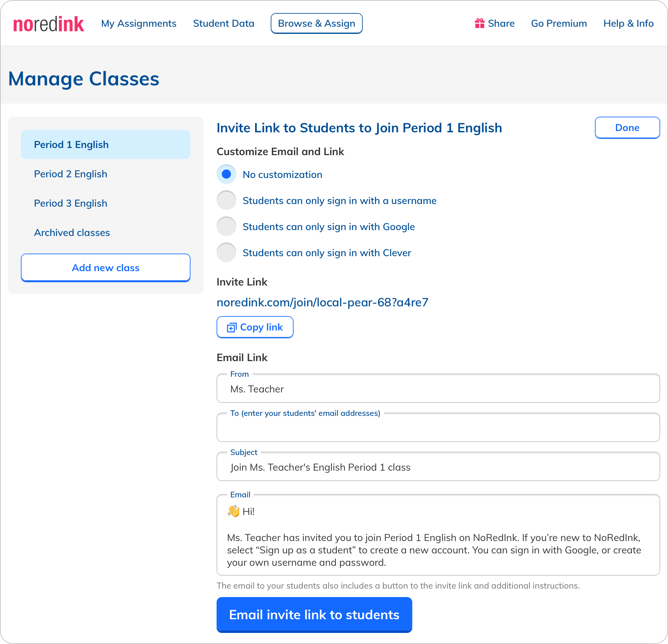
Task: View Archived classes
Action: coord(72,233)
